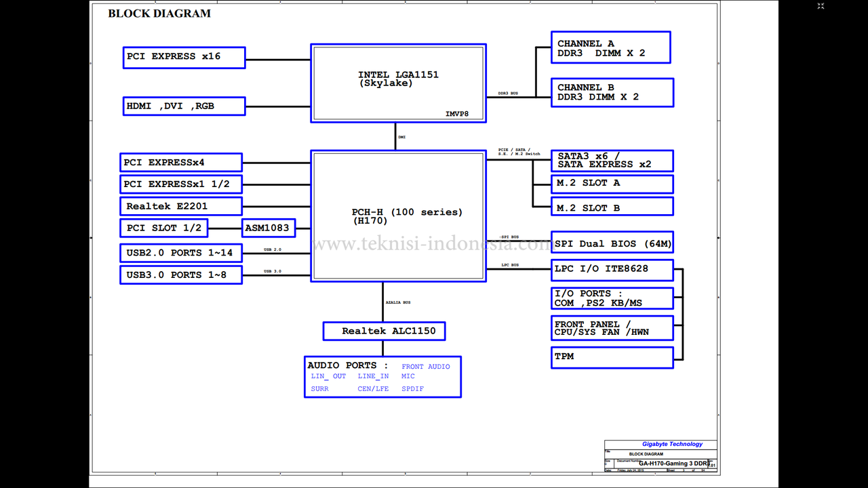Click the DDR3 BUS label

[508, 94]
